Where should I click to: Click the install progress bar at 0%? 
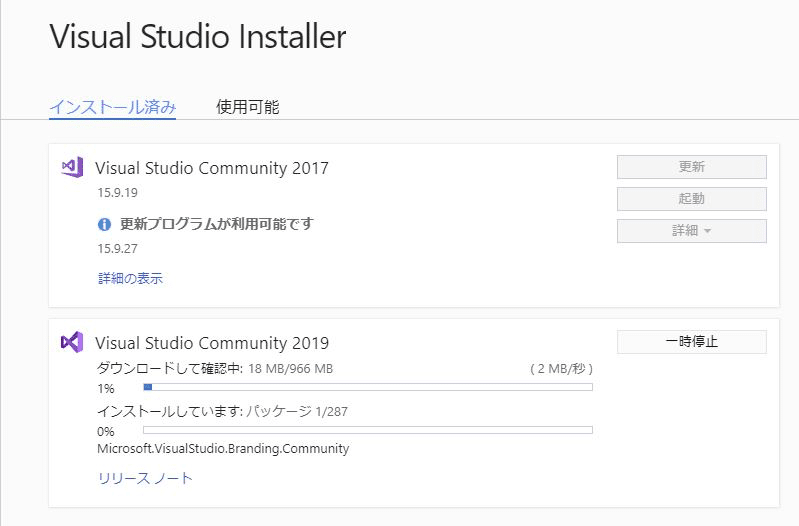pyautogui.click(x=368, y=430)
